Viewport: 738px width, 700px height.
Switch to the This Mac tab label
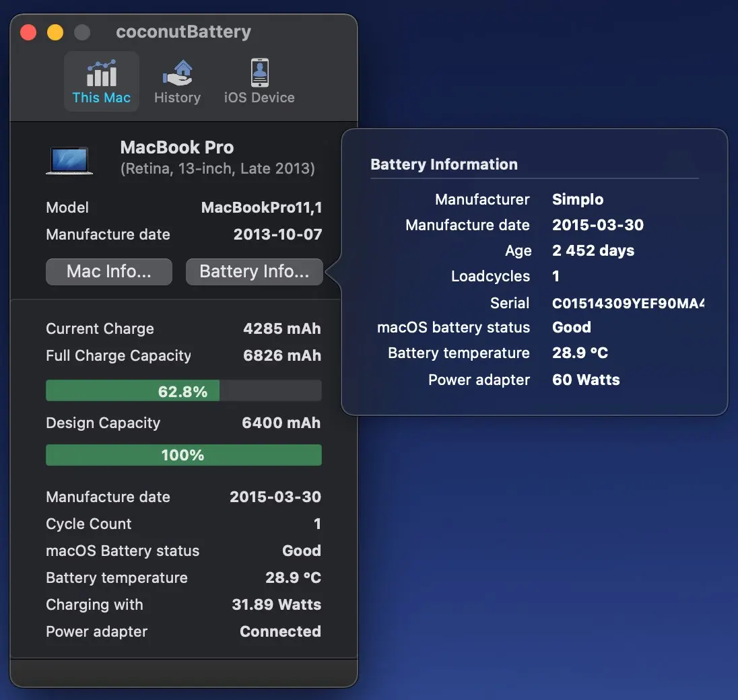pyautogui.click(x=102, y=98)
